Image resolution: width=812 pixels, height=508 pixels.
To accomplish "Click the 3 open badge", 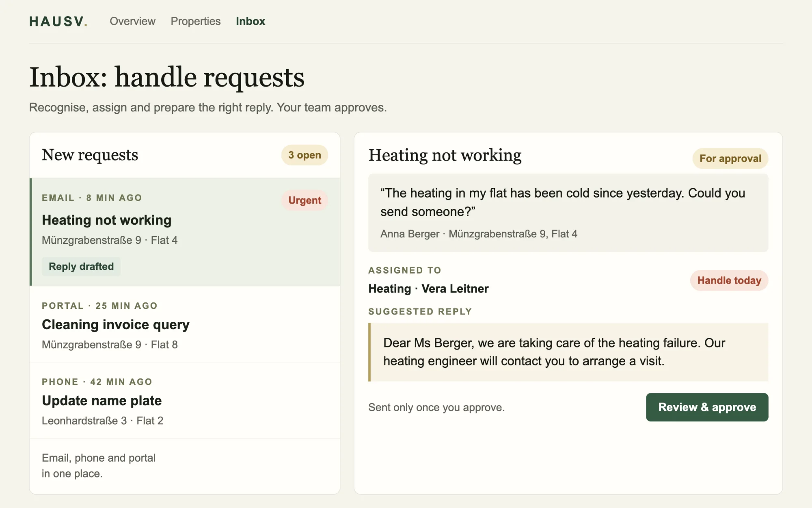I will (304, 155).
